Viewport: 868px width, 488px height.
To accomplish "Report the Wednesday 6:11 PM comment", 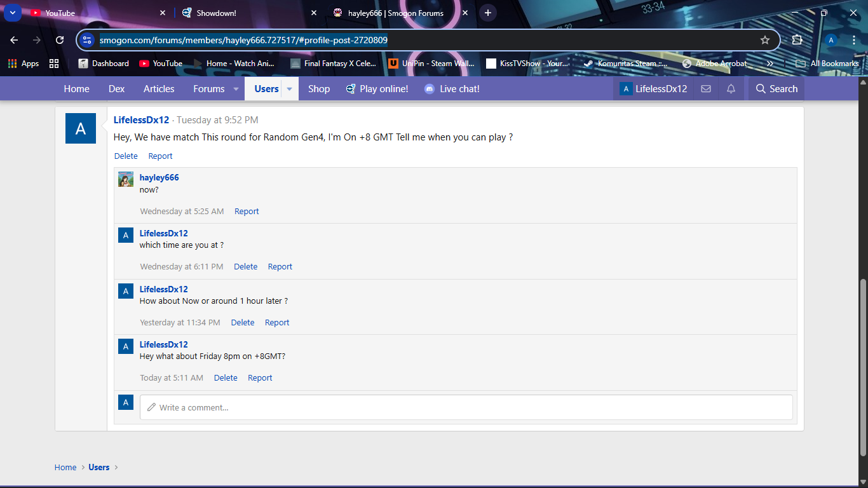I will point(280,267).
